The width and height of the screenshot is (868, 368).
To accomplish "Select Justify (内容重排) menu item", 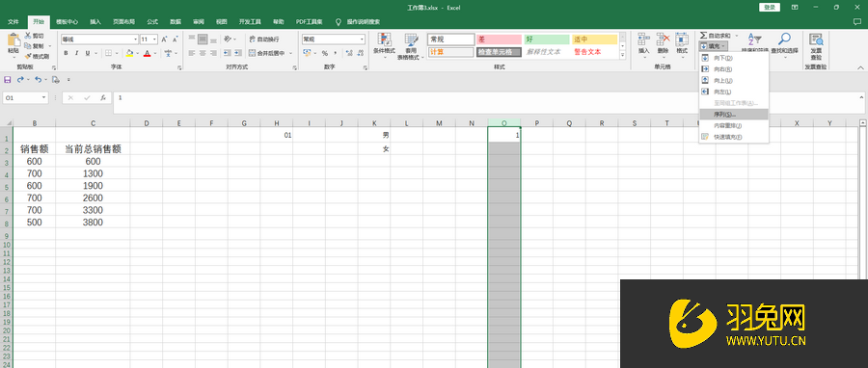I will click(x=734, y=125).
